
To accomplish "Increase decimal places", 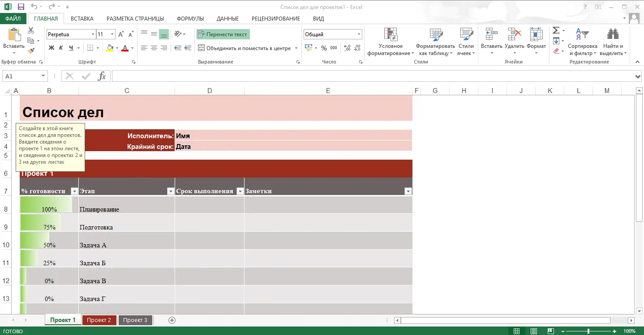I will coord(347,48).
